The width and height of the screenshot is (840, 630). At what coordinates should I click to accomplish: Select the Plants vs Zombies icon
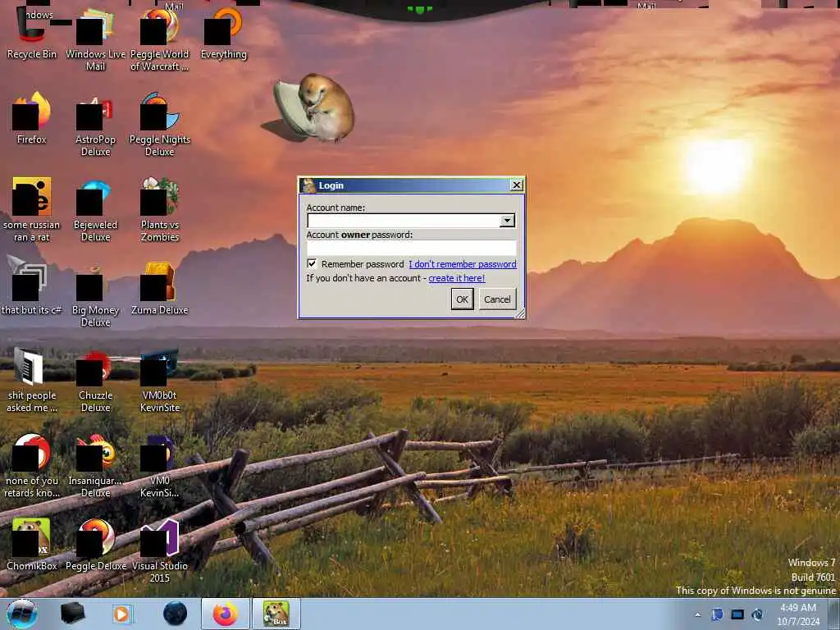point(159,209)
